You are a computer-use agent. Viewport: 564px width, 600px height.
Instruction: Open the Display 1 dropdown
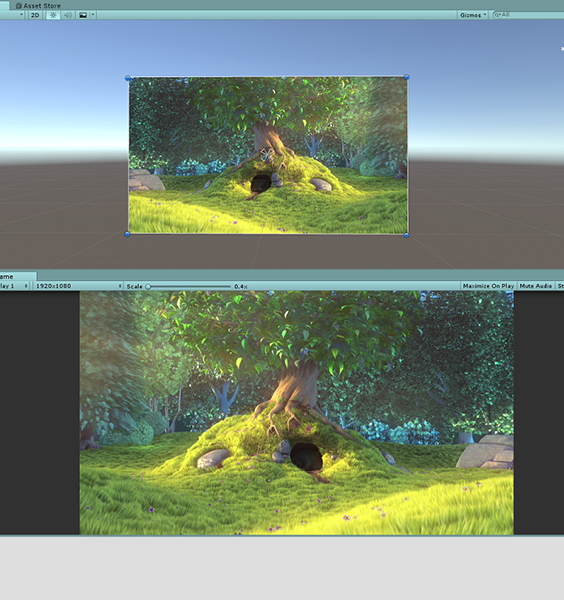pyautogui.click(x=15, y=286)
